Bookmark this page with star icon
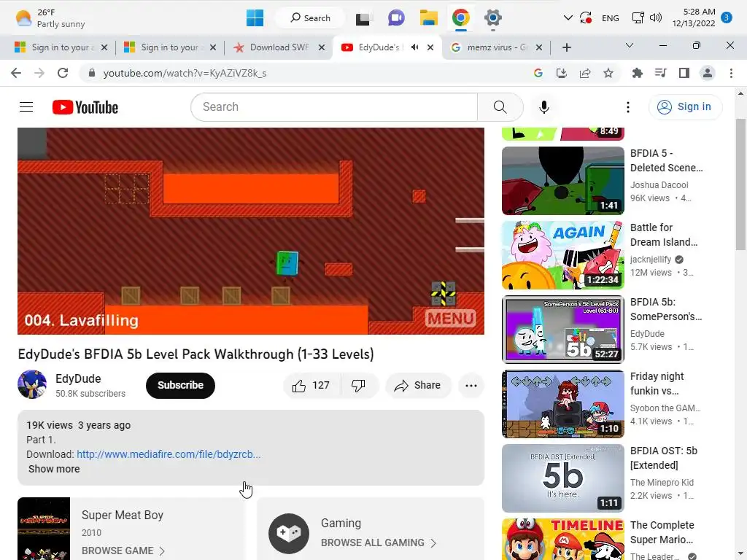This screenshot has width=747, height=560. (608, 73)
